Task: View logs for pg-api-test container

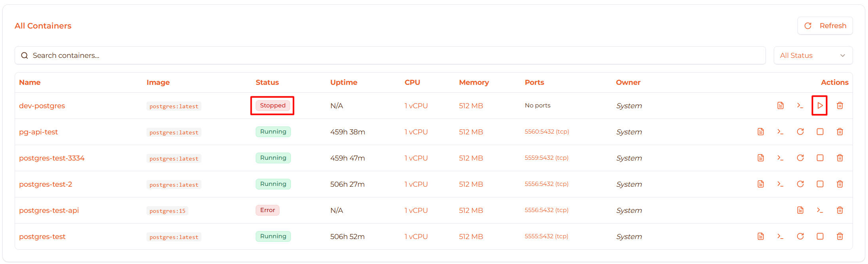Action: (760, 132)
